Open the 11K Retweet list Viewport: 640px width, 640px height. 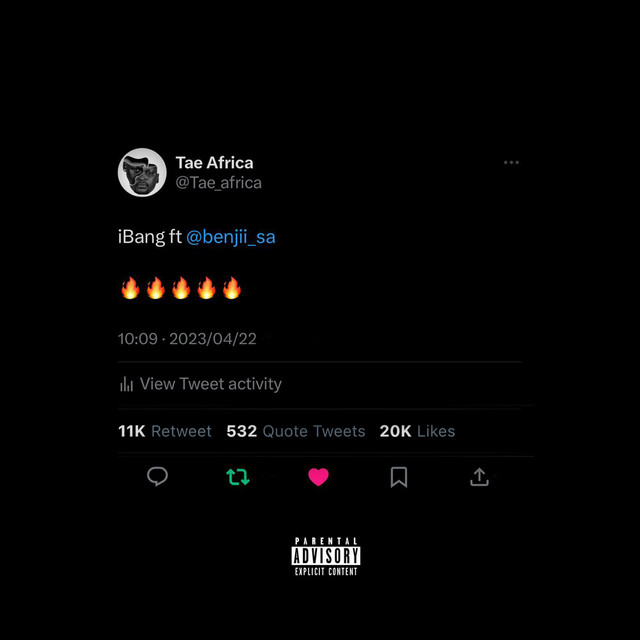pos(165,431)
